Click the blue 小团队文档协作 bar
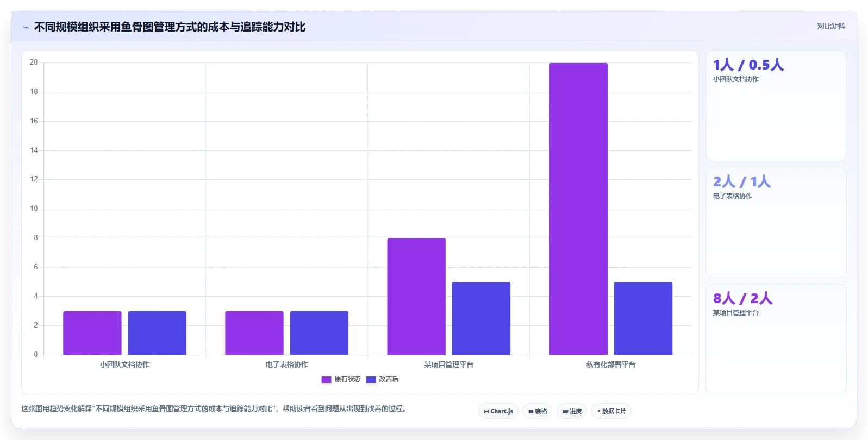 [x=157, y=333]
